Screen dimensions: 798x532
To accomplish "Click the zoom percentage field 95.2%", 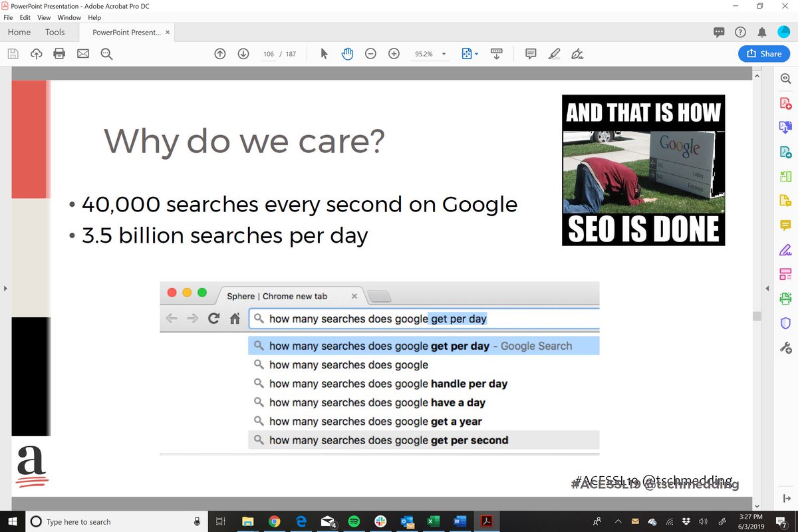I will coord(424,54).
